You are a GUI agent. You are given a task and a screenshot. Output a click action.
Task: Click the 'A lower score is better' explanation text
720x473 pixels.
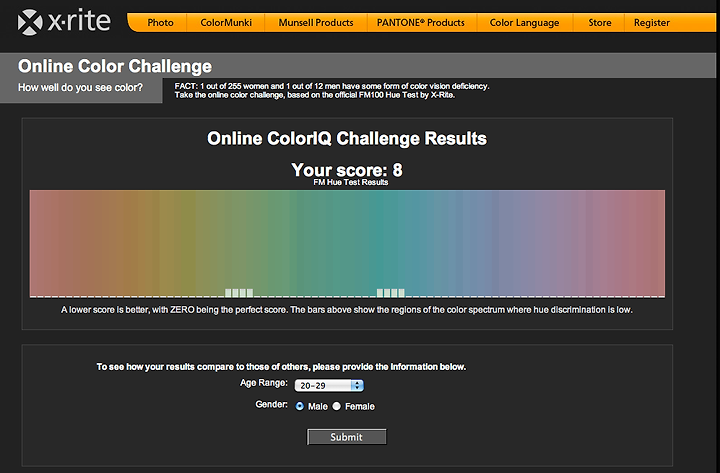[x=347, y=310]
